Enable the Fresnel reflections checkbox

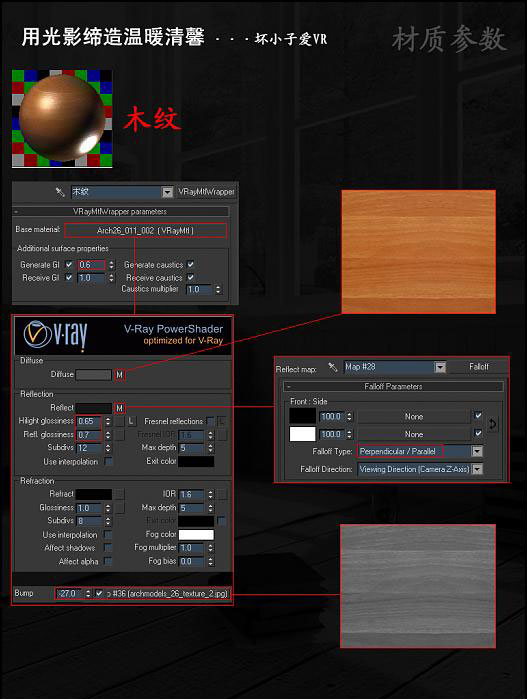210,421
